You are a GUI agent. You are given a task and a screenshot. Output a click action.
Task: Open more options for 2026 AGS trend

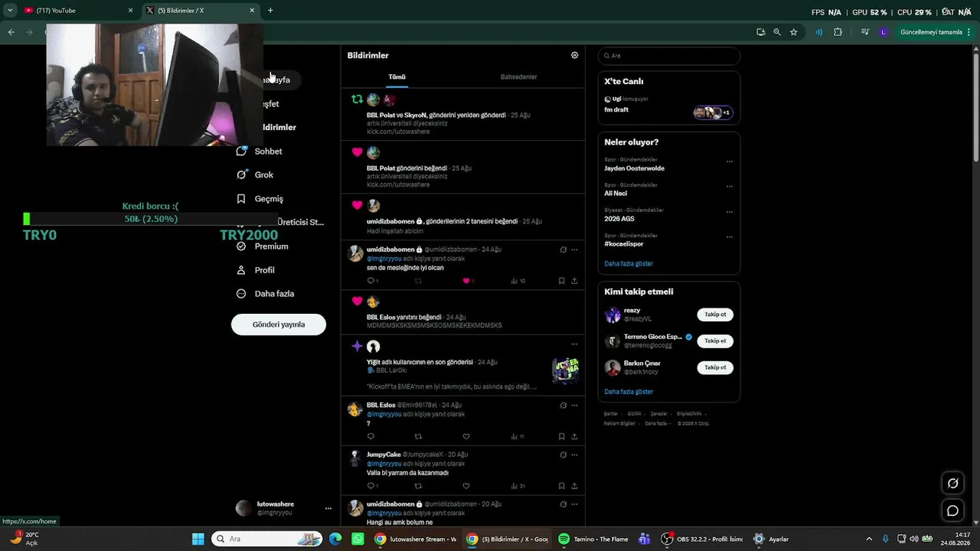[729, 212]
